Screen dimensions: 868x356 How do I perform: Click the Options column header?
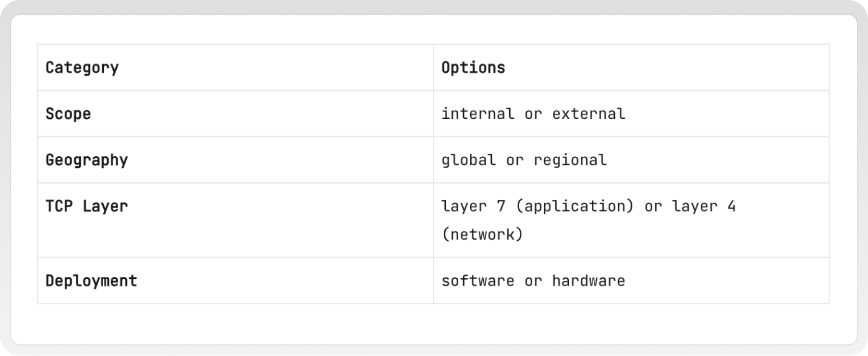pos(473,67)
